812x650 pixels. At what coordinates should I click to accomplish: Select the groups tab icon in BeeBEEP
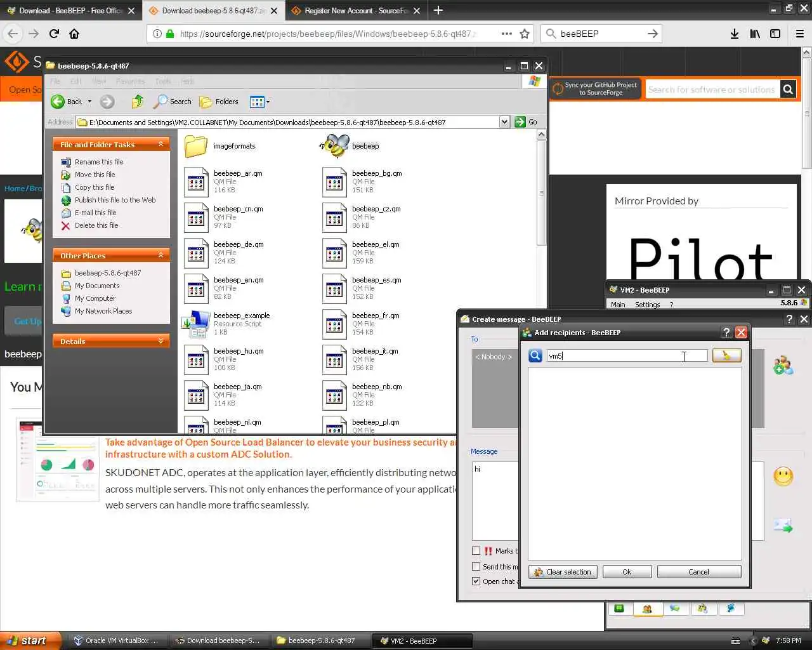[703, 608]
